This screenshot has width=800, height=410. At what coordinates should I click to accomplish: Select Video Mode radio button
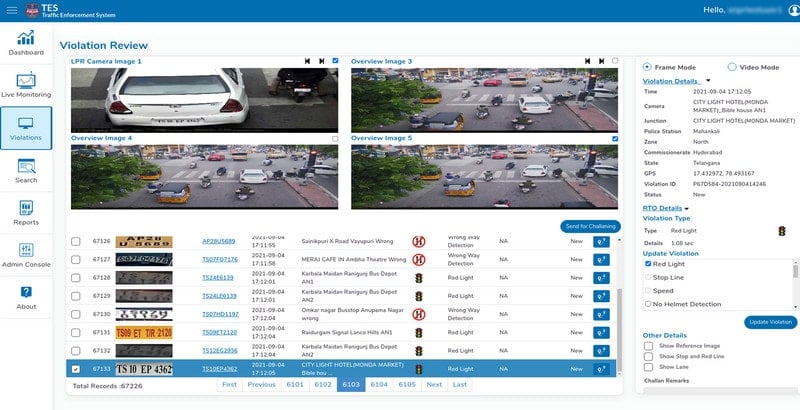pos(732,67)
